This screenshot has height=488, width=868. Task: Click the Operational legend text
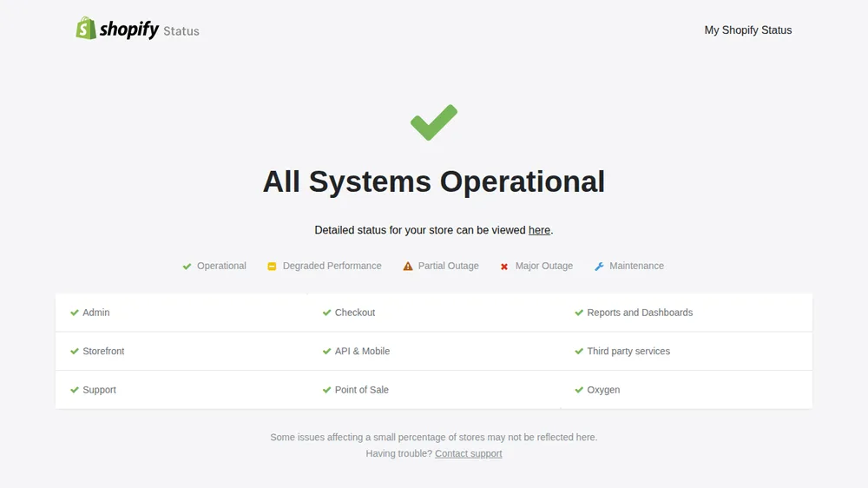pos(221,266)
